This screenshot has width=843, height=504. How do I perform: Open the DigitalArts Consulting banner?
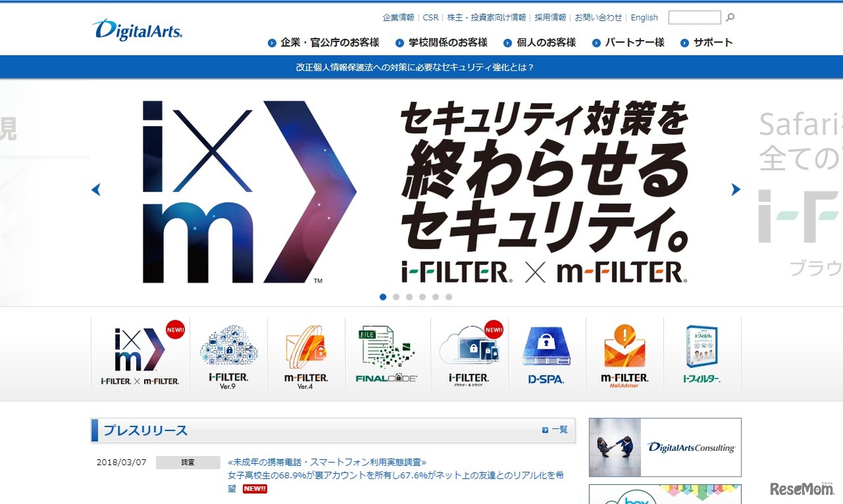665,447
